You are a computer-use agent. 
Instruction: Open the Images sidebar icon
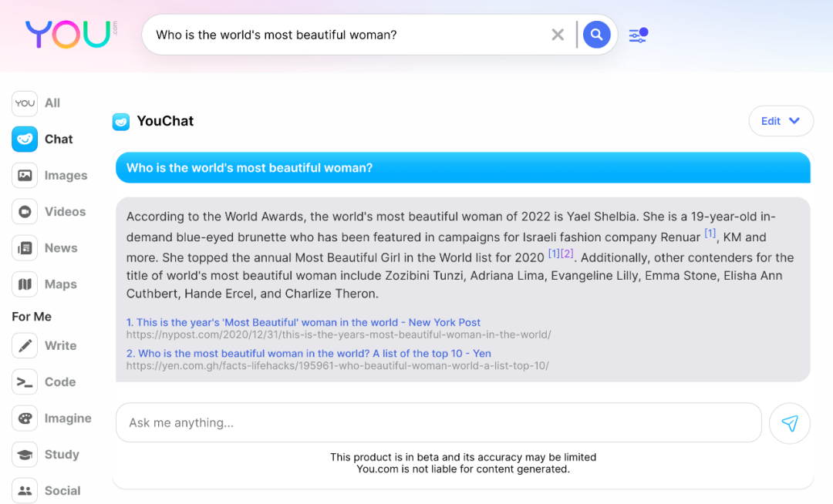click(25, 176)
